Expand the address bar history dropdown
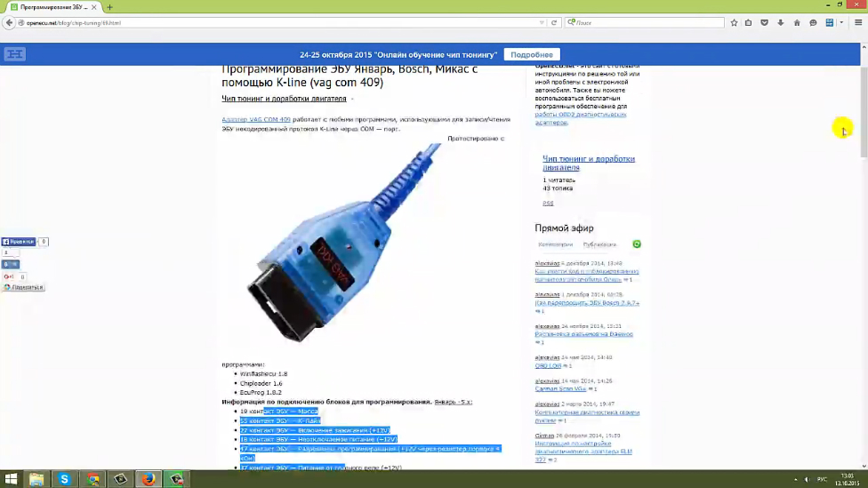 pyautogui.click(x=542, y=23)
